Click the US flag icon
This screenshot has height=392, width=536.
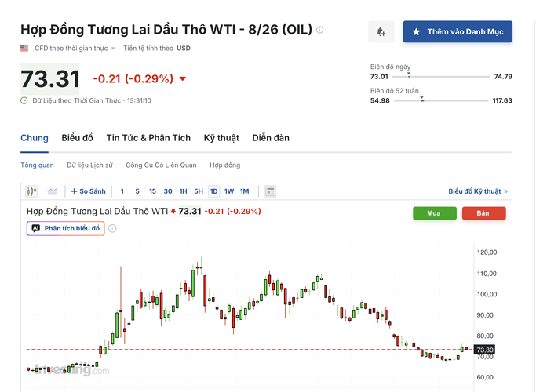point(24,48)
